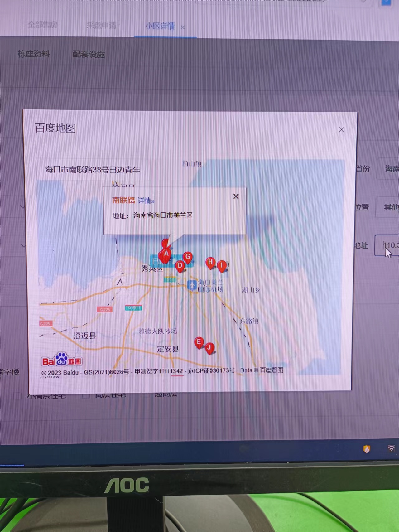The width and height of the screenshot is (399, 532).
Task: Click map marker A near 秀英区
Action: 166,254
